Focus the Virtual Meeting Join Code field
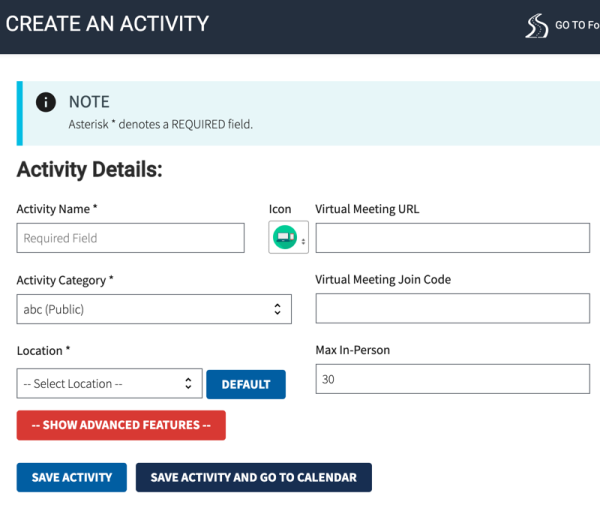600x505 pixels. coord(452,308)
